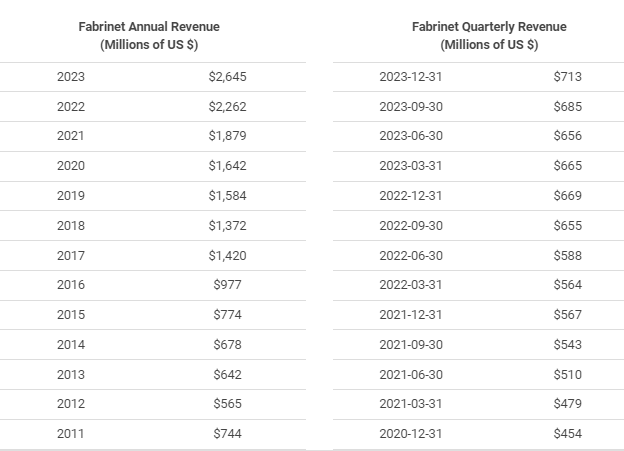Image resolution: width=624 pixels, height=451 pixels.
Task: Select the 2020-12-31 quarter date
Action: 411,433
